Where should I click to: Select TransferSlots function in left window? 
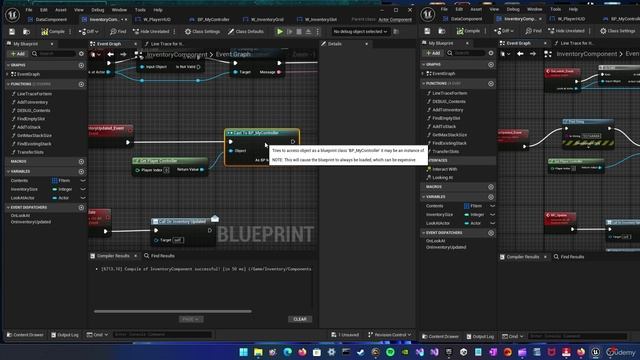30,152
